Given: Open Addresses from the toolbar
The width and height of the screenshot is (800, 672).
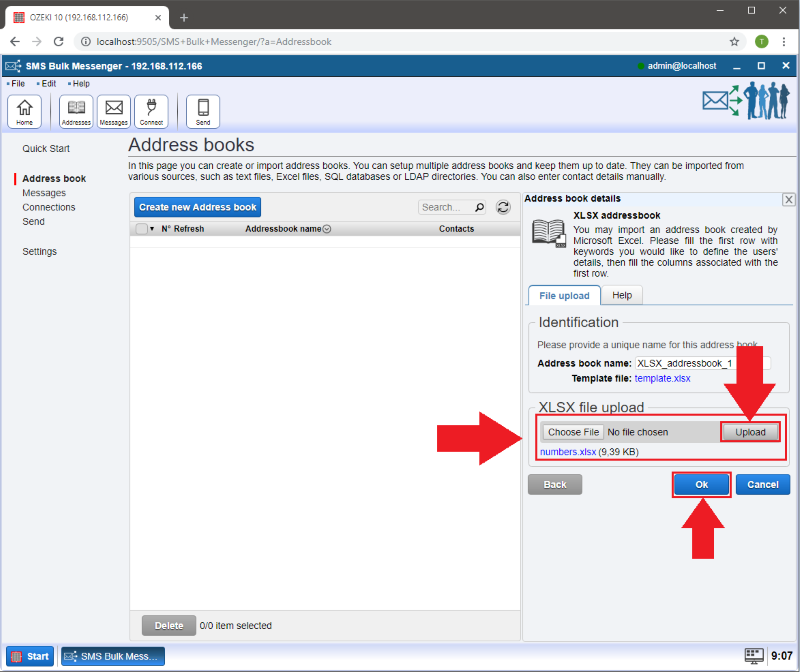Looking at the screenshot, I should 76,111.
